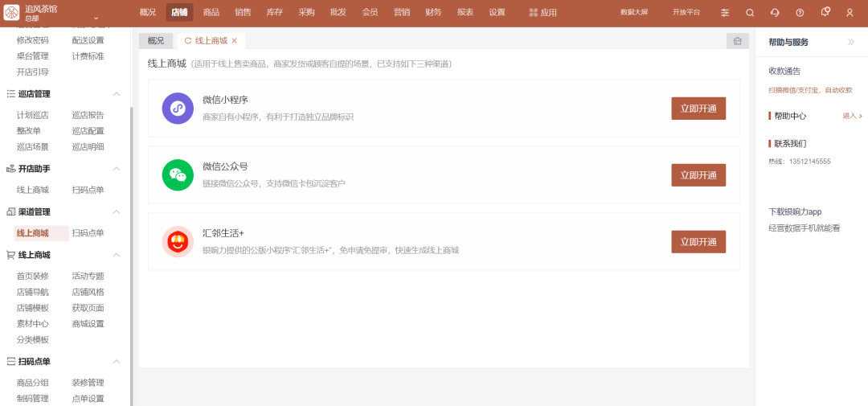Collapse the 帮助与服务 panel with double arrow
This screenshot has height=406, width=868.
851,42
